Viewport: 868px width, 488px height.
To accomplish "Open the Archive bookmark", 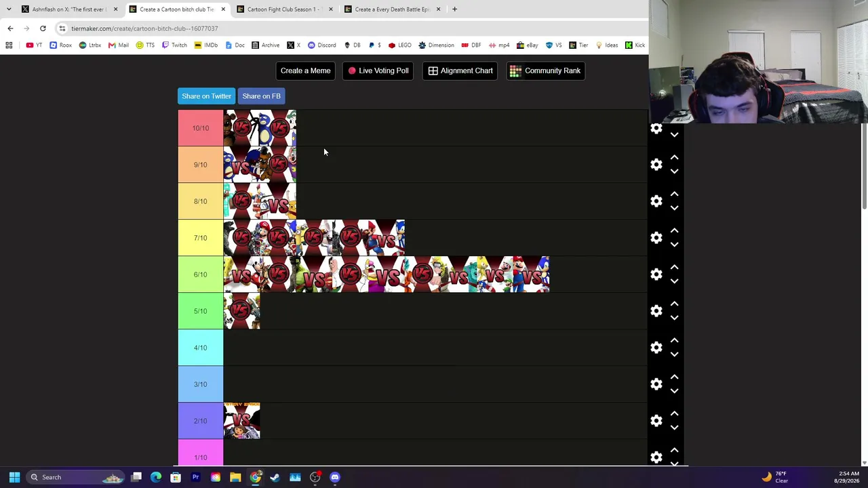I will [265, 45].
